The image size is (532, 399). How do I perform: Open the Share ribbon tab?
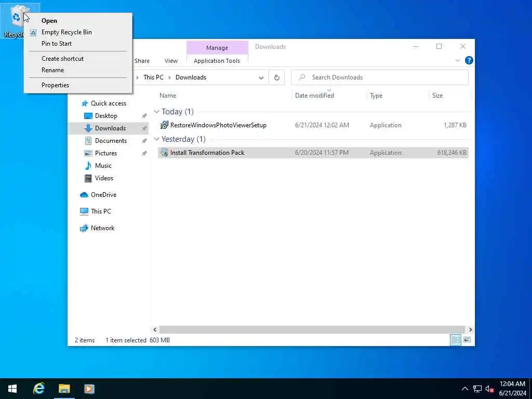click(142, 61)
